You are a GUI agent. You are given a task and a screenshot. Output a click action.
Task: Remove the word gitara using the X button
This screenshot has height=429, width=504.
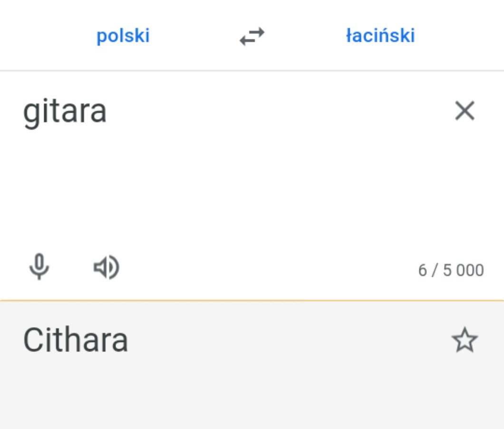click(x=465, y=111)
